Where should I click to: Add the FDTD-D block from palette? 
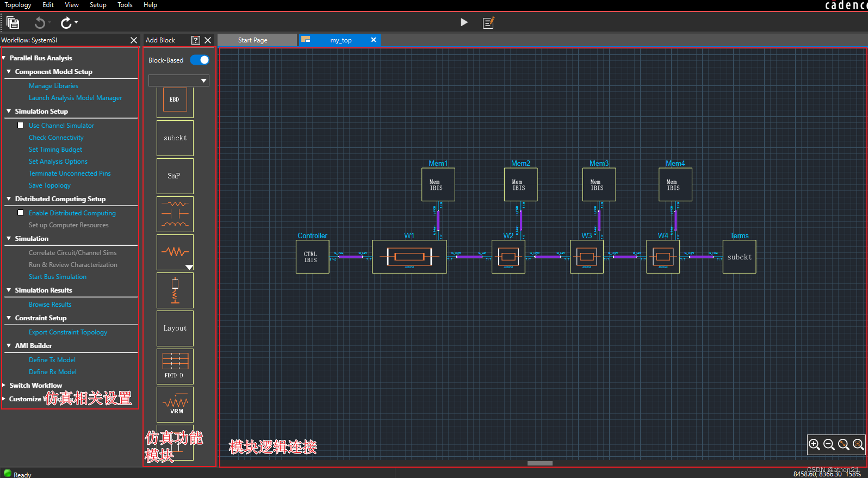[175, 367]
